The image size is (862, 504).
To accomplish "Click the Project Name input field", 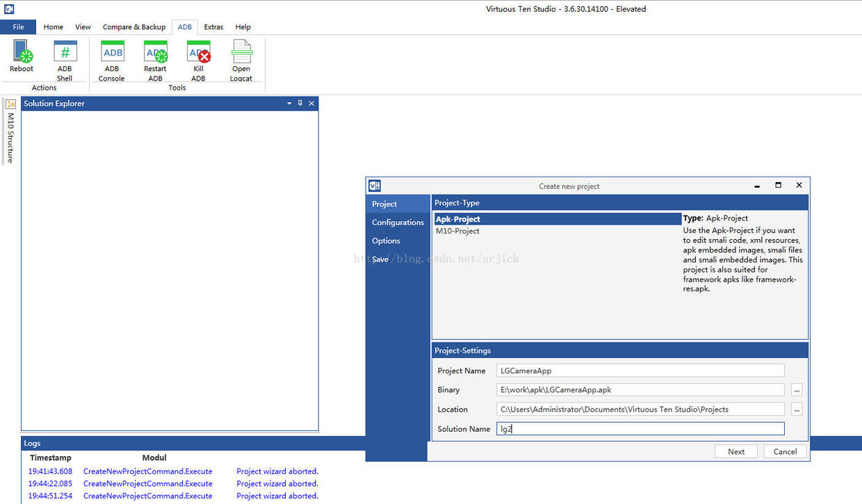I will coord(640,371).
